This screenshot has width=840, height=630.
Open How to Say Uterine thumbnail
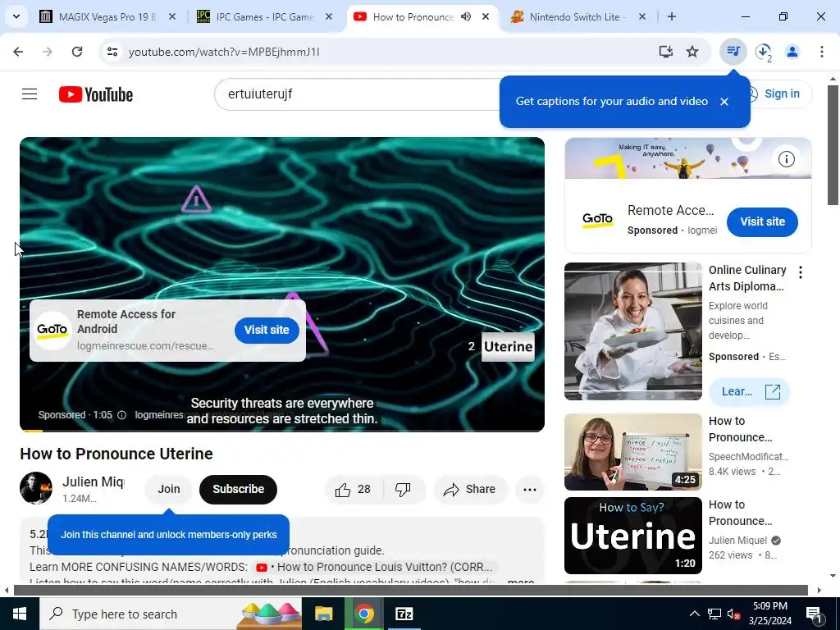(632, 536)
